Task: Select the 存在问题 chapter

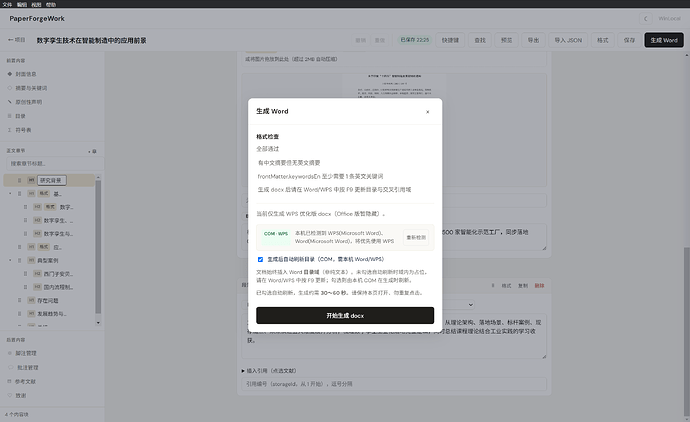Action: point(48,301)
